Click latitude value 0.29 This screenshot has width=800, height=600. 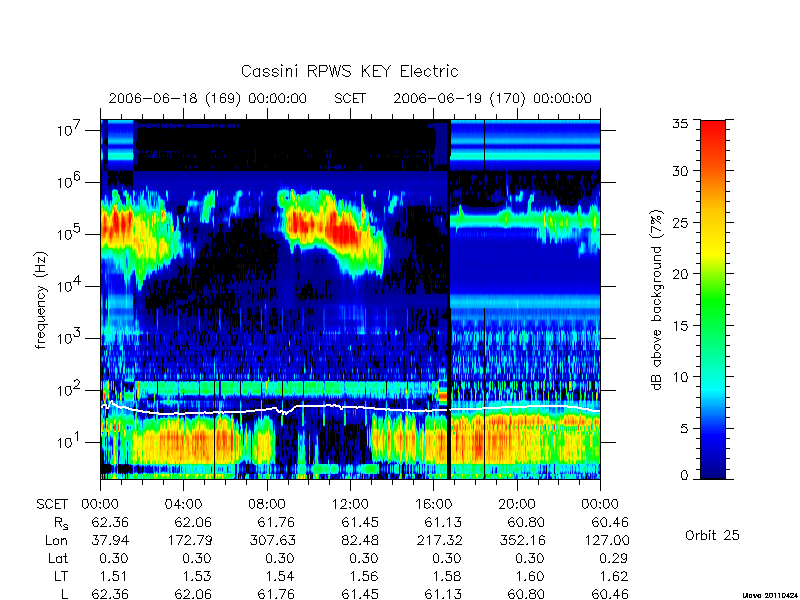click(613, 558)
